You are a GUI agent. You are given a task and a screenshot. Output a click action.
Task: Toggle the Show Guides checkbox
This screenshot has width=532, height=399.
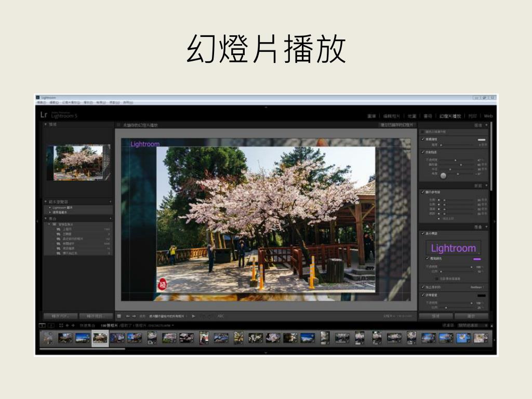pos(422,192)
